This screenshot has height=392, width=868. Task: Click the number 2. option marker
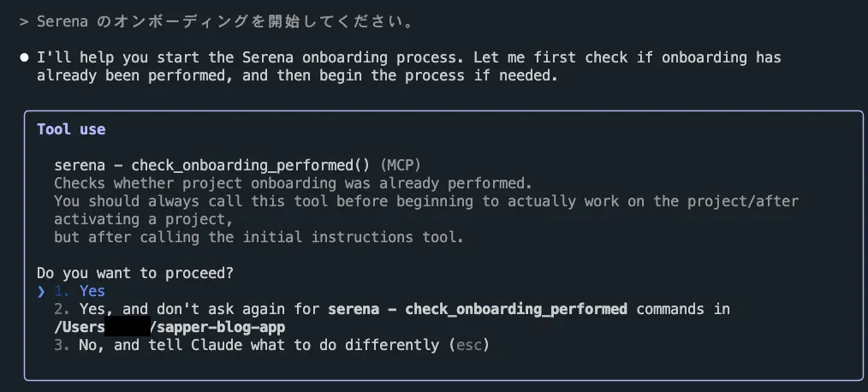tap(62, 309)
